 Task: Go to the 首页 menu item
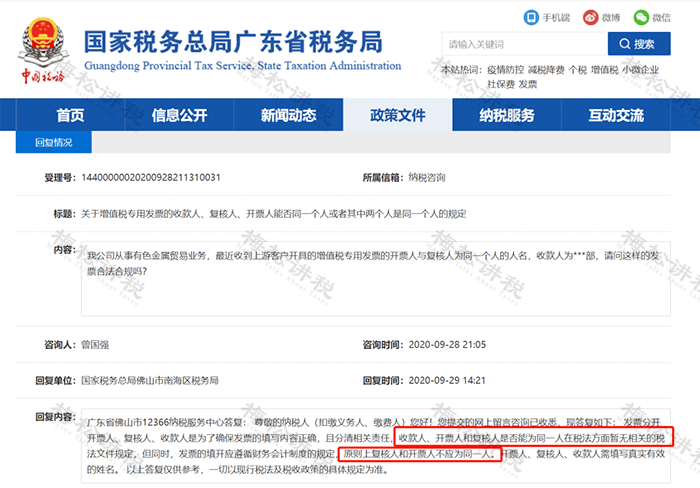pyautogui.click(x=70, y=115)
